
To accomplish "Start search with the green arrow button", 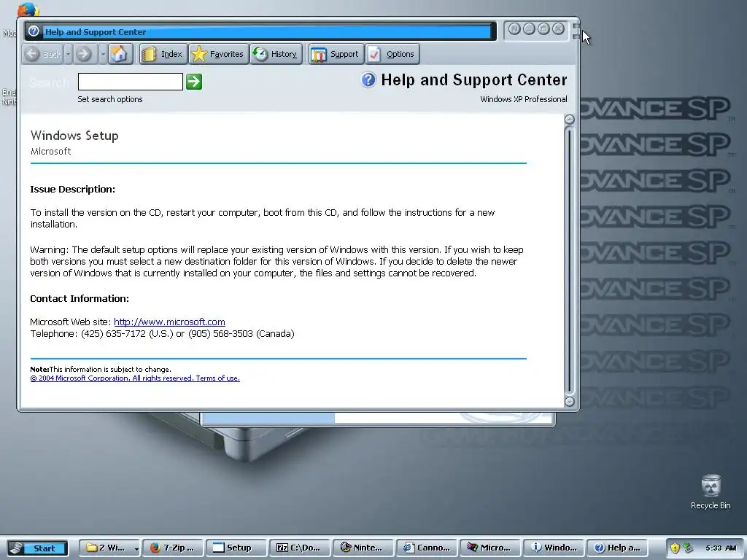I will coord(194,82).
